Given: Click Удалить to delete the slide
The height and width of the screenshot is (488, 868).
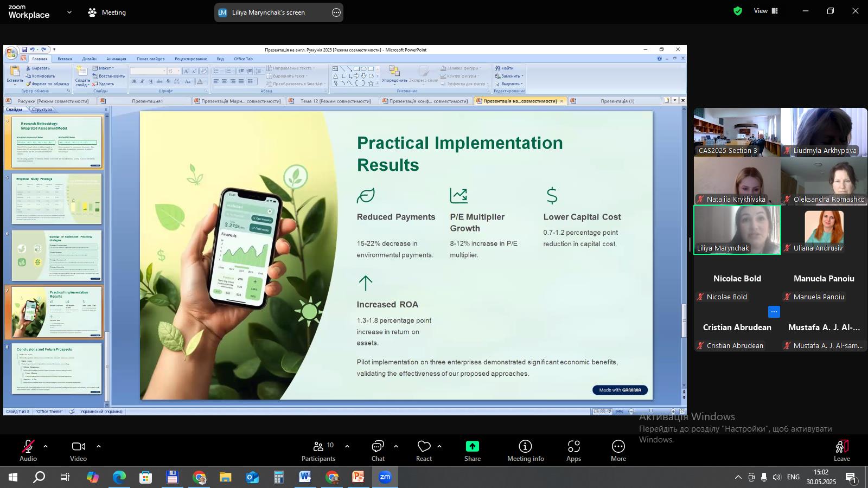Looking at the screenshot, I should click(103, 84).
